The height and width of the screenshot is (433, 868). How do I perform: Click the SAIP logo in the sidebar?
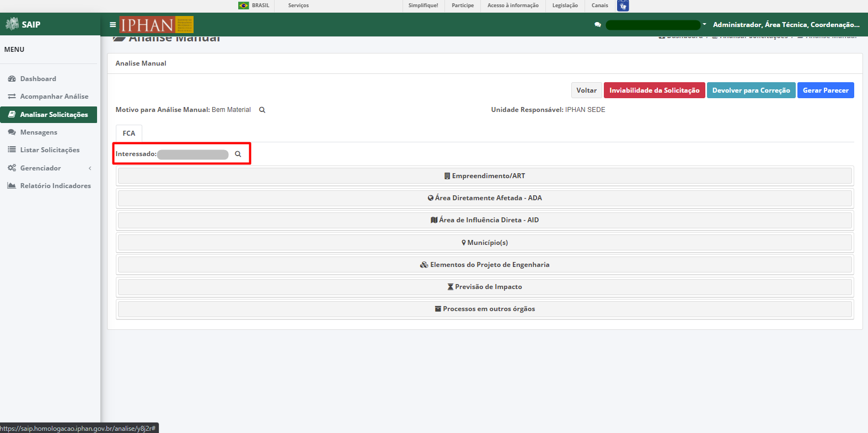(x=23, y=24)
